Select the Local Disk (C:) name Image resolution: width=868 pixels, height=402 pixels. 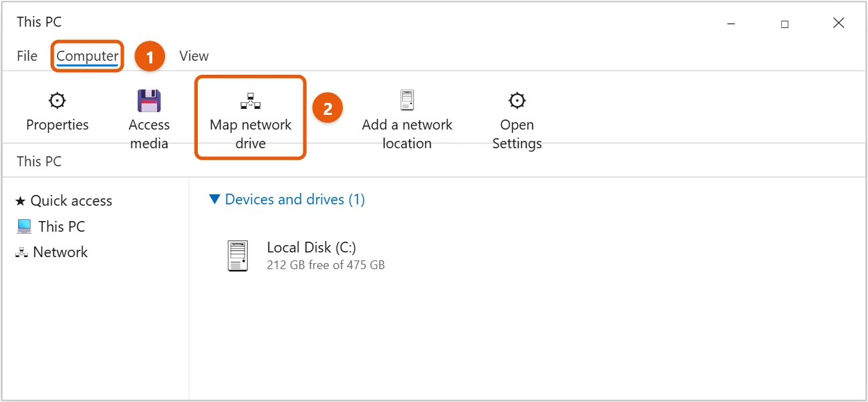pyautogui.click(x=311, y=247)
